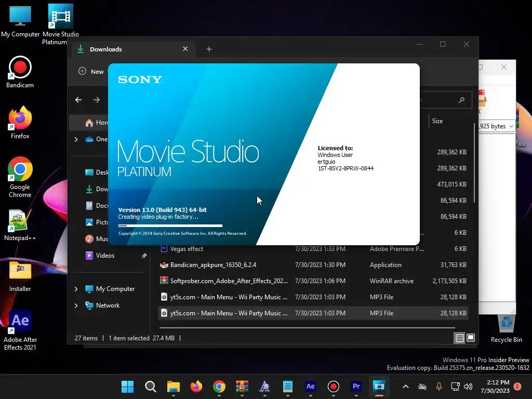The width and height of the screenshot is (532, 399).
Task: Click the network tray icon
Action: pyautogui.click(x=455, y=387)
